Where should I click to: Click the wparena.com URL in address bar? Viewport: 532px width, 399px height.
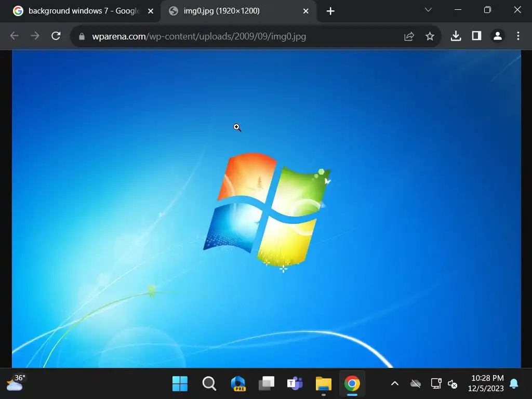point(199,36)
